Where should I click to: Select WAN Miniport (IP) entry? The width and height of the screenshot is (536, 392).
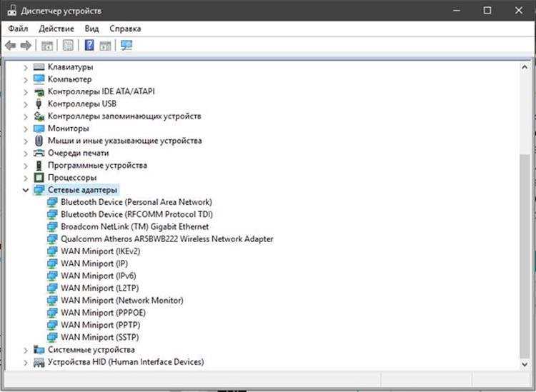(x=94, y=263)
